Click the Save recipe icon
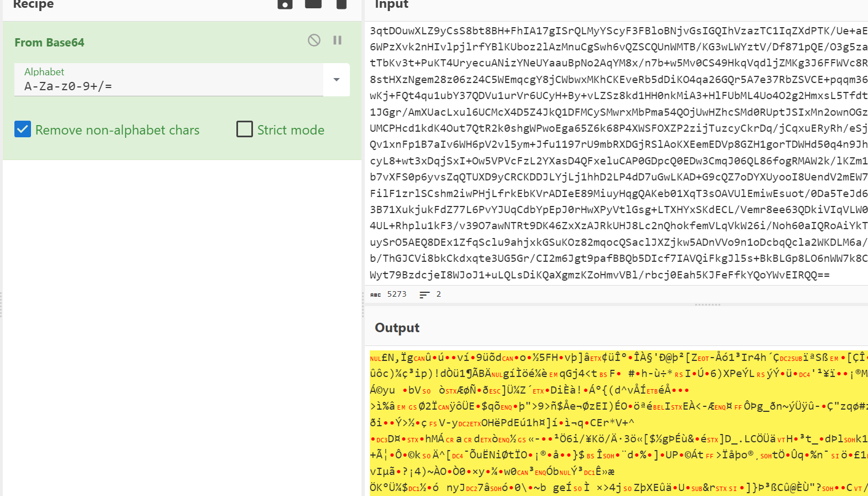Screen dimensions: 868x496 point(285,4)
